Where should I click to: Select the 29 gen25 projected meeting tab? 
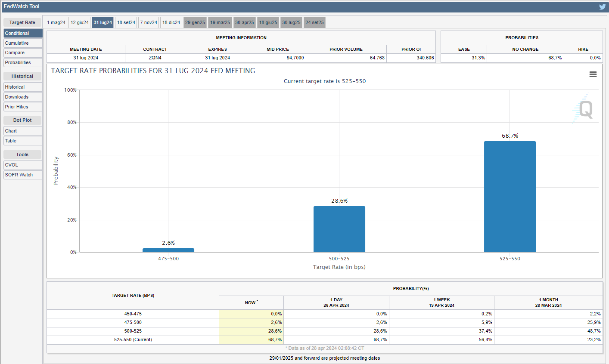coord(195,22)
